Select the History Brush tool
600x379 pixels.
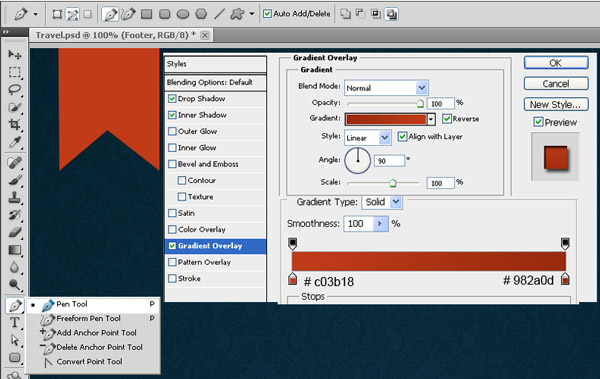15,215
